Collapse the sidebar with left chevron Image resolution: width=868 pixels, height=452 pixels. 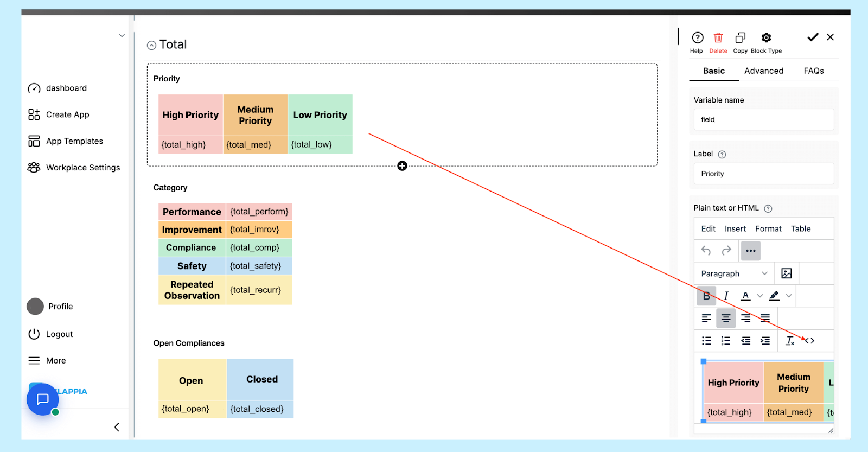pos(117,427)
